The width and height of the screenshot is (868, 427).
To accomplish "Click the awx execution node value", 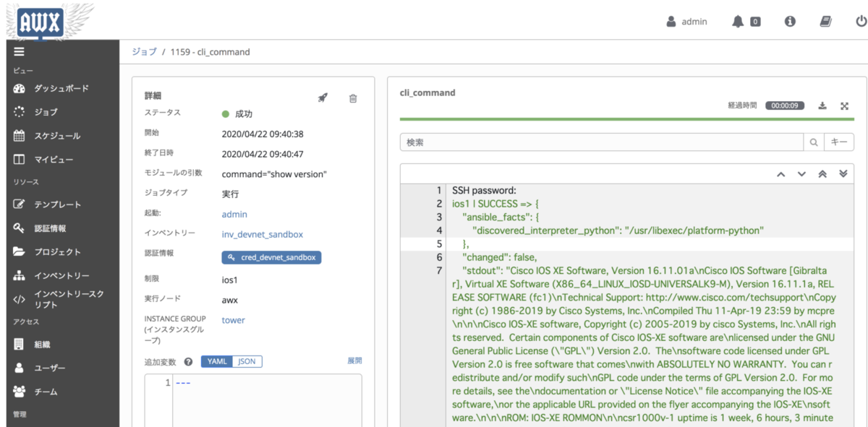I will [230, 300].
